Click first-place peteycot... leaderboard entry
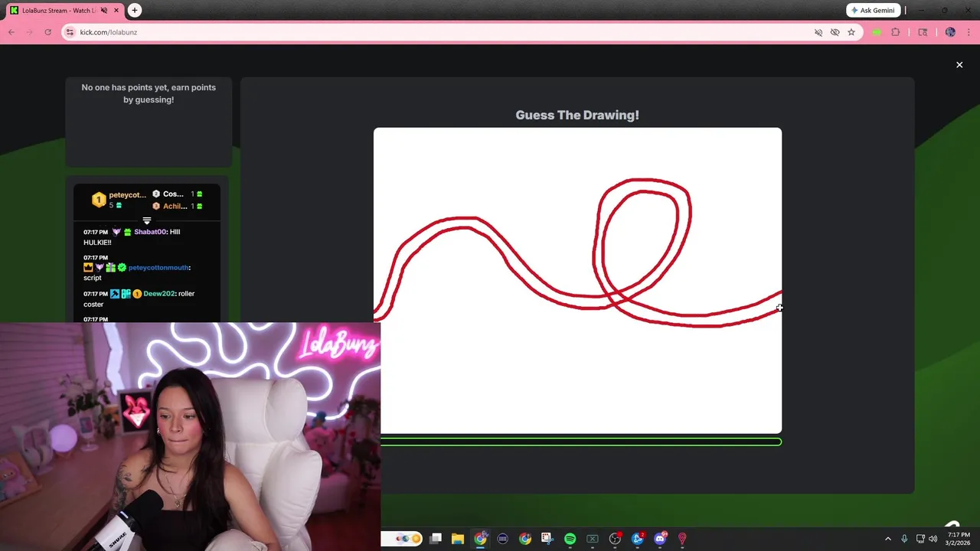The height and width of the screenshot is (551, 980). tap(119, 200)
